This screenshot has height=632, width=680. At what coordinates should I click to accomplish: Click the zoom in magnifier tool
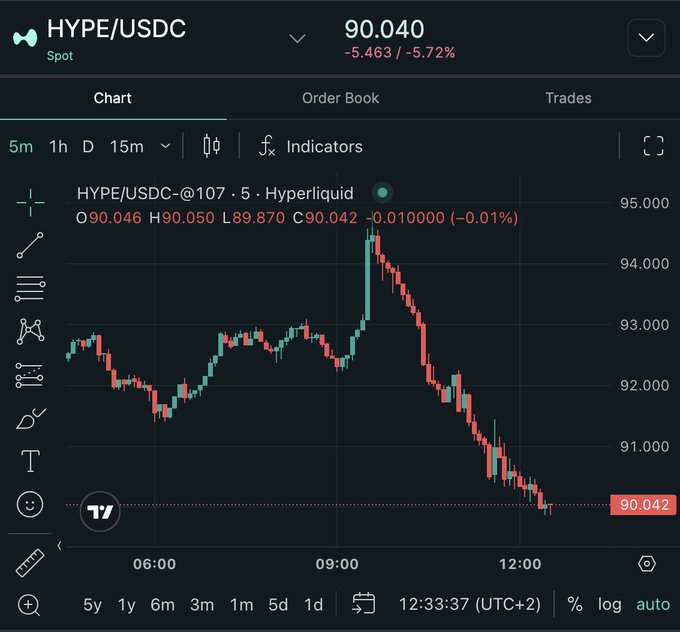click(29, 605)
